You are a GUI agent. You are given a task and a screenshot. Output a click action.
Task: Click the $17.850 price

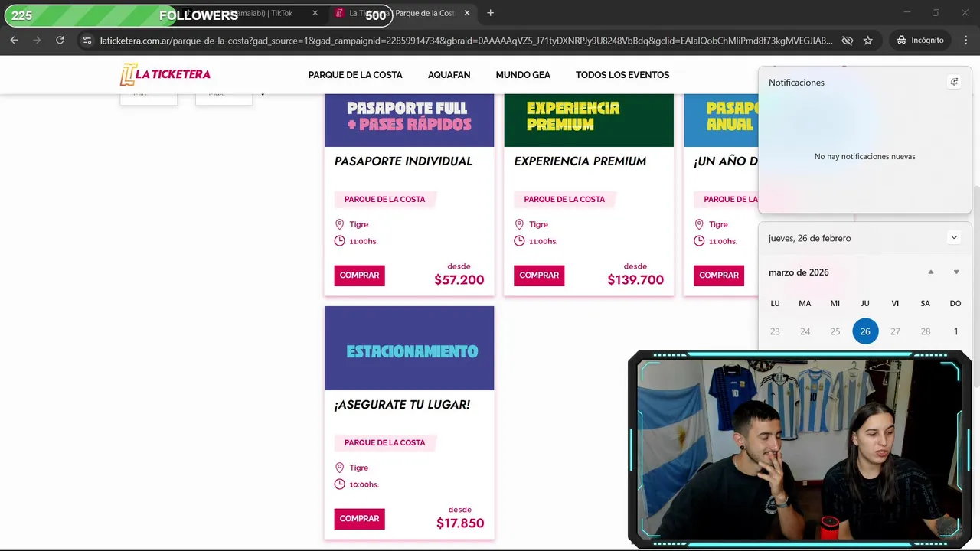click(460, 523)
